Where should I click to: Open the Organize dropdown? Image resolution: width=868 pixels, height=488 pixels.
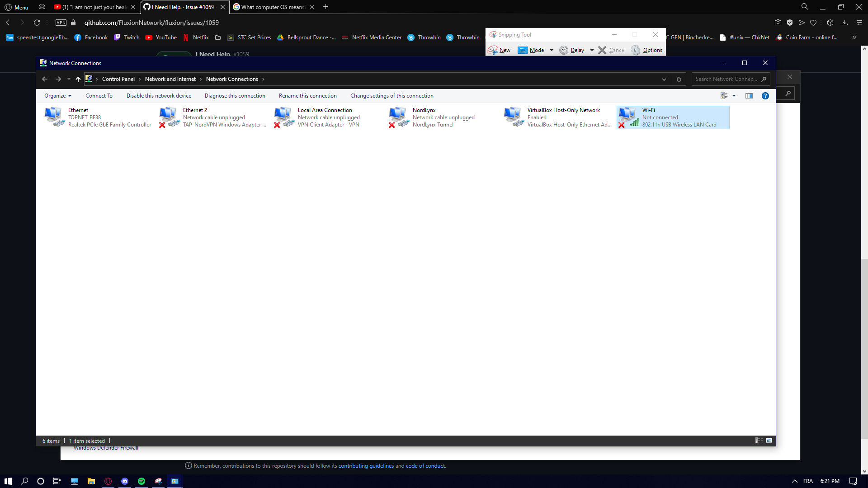point(57,95)
